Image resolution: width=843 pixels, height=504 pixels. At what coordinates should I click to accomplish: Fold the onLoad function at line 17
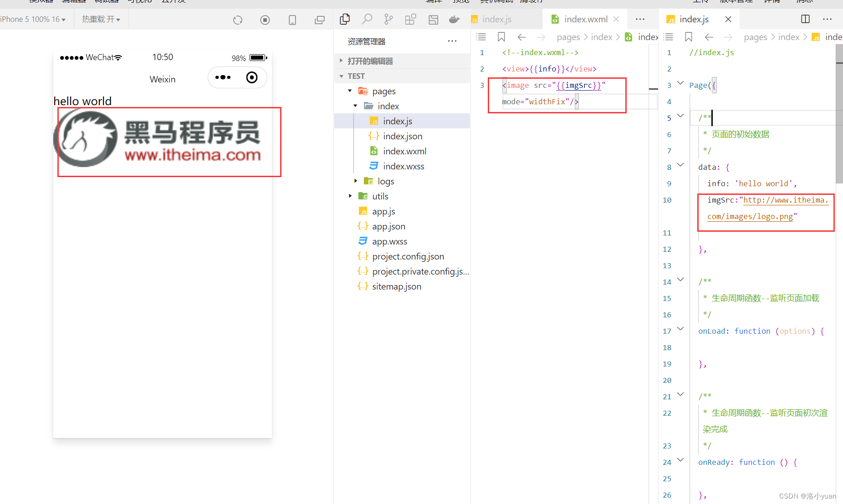click(x=680, y=329)
